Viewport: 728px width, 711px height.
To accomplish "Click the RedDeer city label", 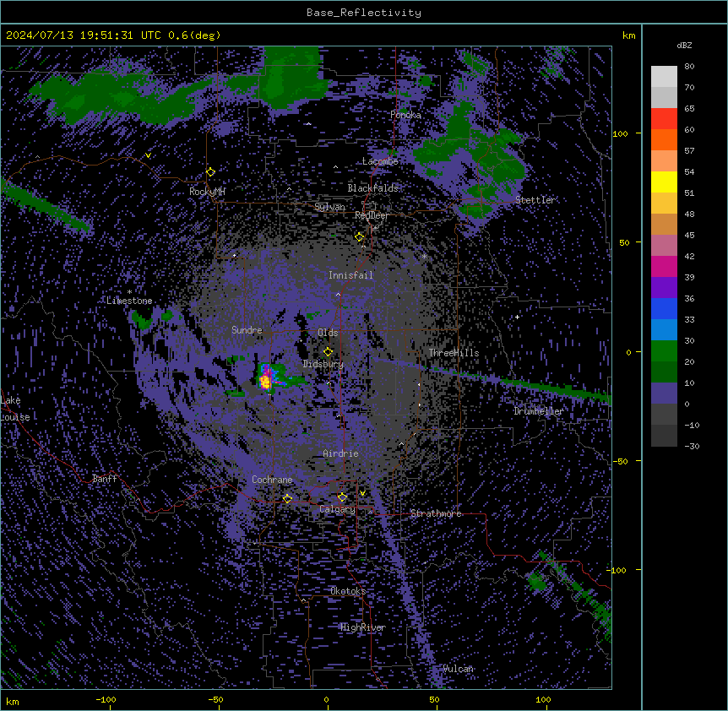I will pyautogui.click(x=372, y=215).
